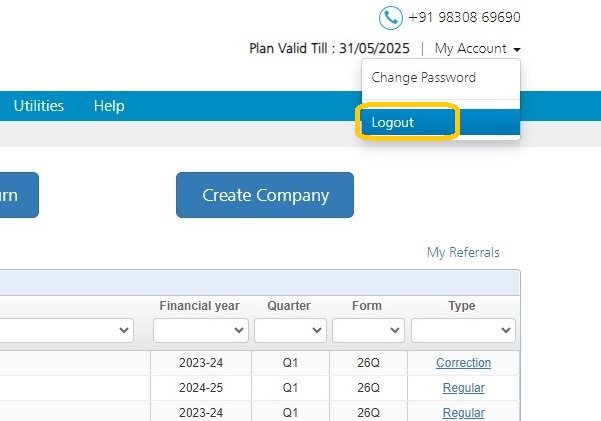601x421 pixels.
Task: Click the Regular link in 2024-25 row
Action: (463, 388)
